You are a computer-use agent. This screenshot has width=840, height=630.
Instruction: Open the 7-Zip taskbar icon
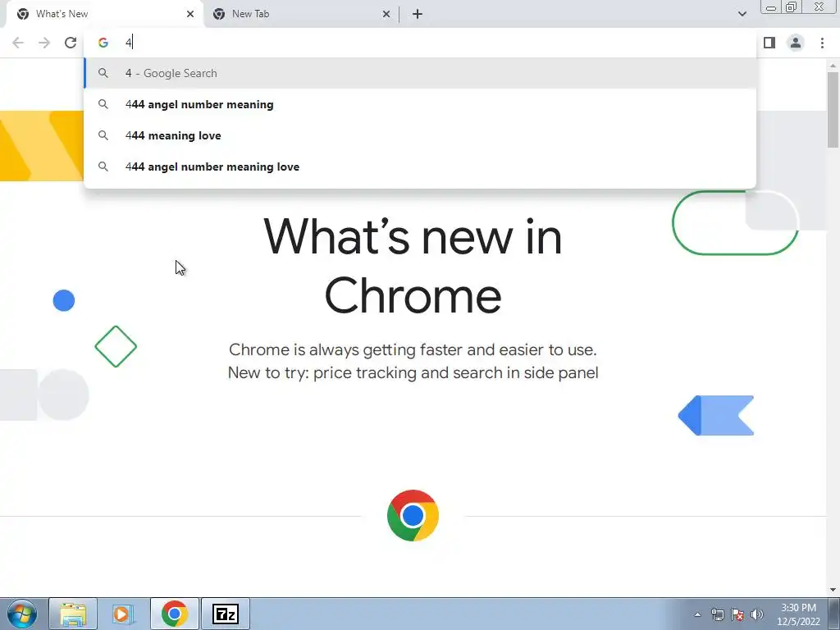(225, 614)
